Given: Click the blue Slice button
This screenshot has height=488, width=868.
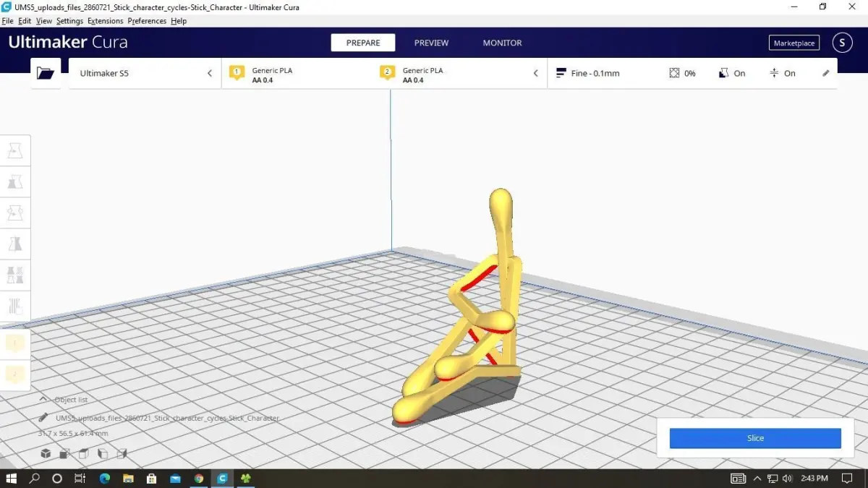Looking at the screenshot, I should coord(755,438).
